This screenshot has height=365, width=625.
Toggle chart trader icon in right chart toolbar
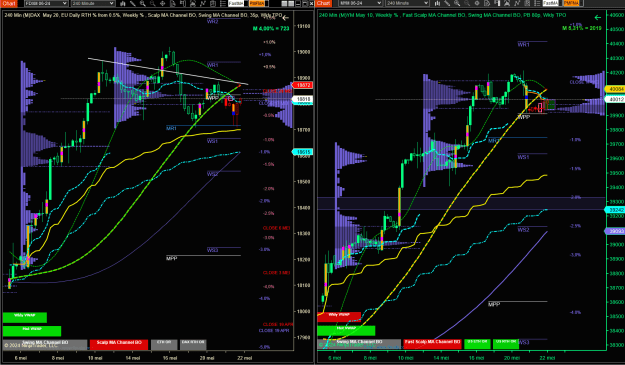click(x=497, y=3)
